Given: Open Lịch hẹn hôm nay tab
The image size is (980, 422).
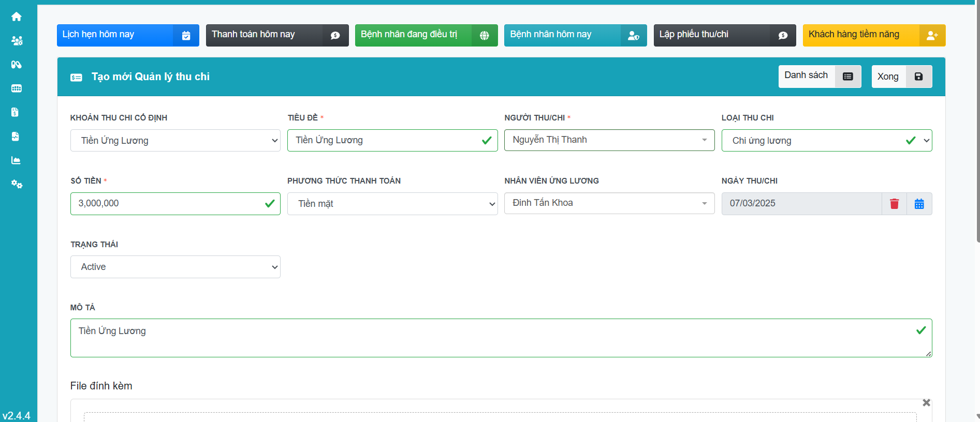Looking at the screenshot, I should [128, 35].
